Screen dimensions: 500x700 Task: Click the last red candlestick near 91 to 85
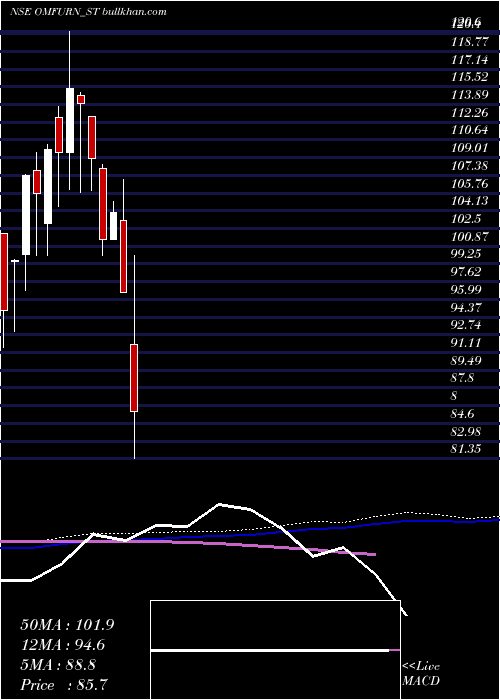pyautogui.click(x=134, y=378)
